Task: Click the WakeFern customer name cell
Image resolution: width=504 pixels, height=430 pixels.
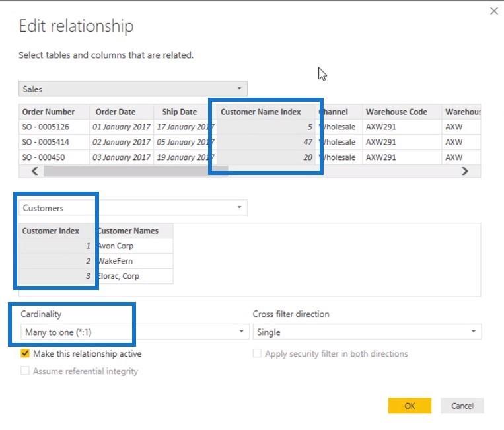Action: (x=133, y=261)
